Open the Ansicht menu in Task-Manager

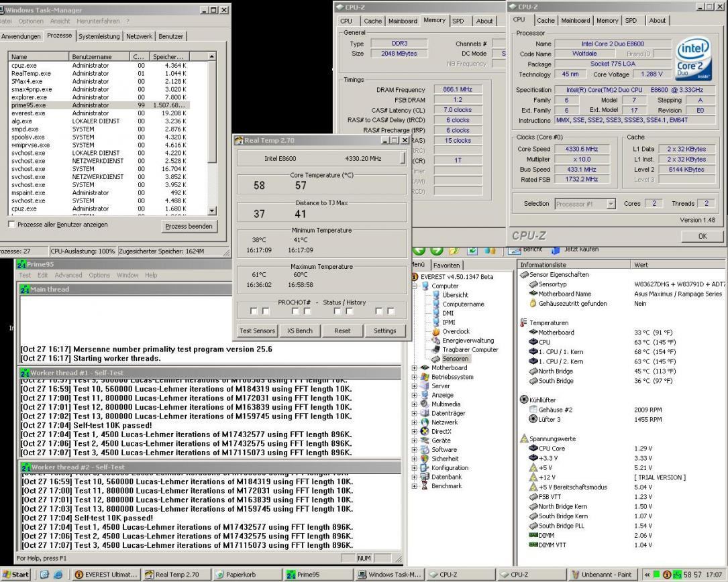60,21
